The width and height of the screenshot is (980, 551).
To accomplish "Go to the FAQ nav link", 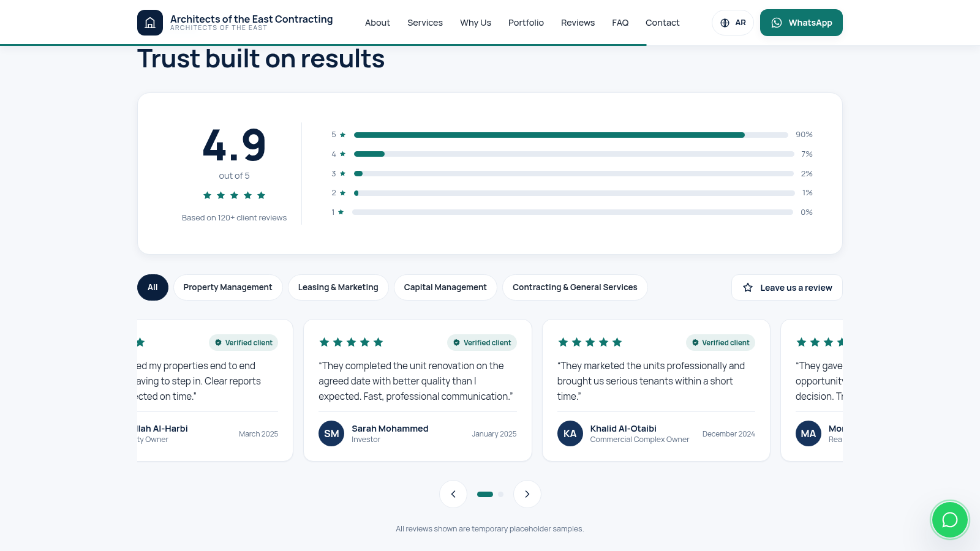I will 620,23.
